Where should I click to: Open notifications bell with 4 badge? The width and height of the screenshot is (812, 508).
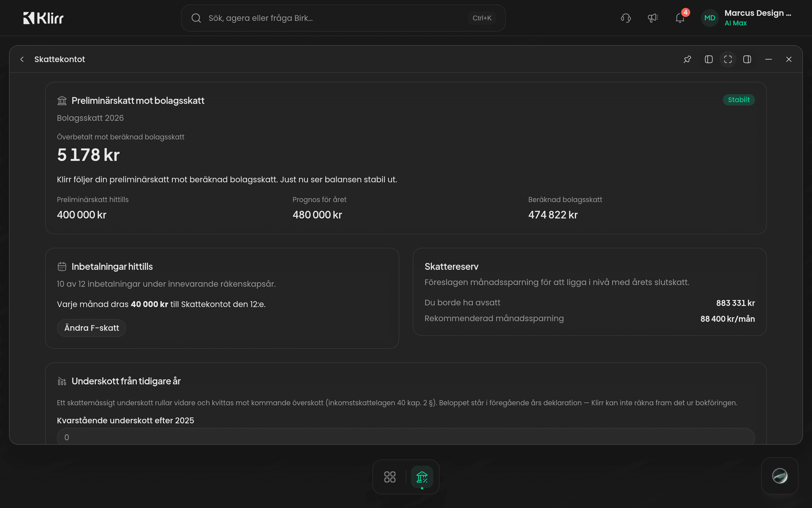coord(680,18)
